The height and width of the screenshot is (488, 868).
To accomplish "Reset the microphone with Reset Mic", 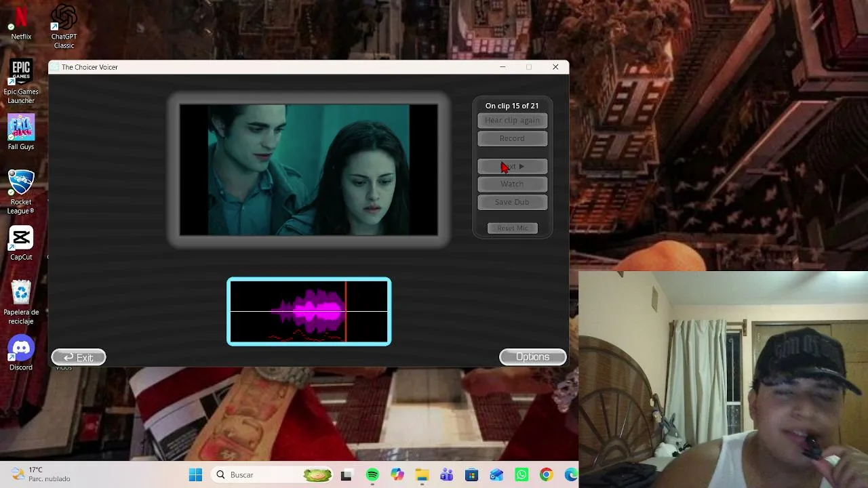I will click(x=512, y=228).
